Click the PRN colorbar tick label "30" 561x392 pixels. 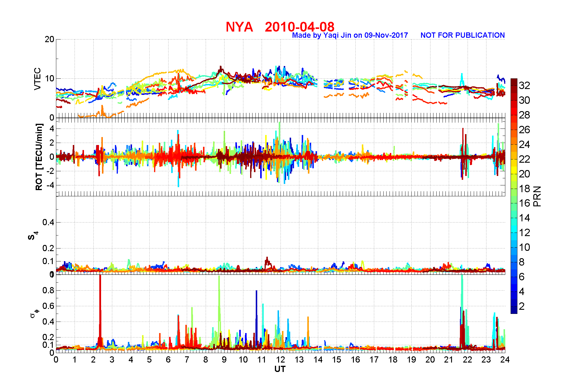coord(524,101)
